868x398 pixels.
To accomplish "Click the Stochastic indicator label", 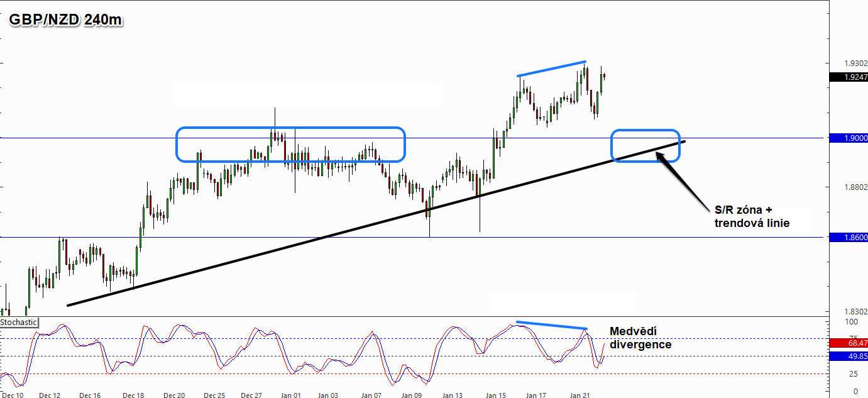I will 19,322.
